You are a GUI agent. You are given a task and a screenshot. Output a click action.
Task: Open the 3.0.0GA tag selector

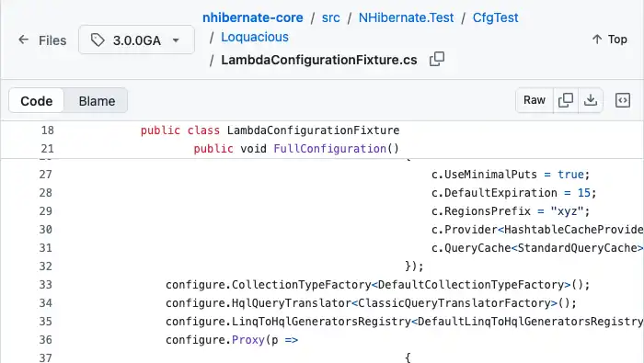click(x=136, y=40)
